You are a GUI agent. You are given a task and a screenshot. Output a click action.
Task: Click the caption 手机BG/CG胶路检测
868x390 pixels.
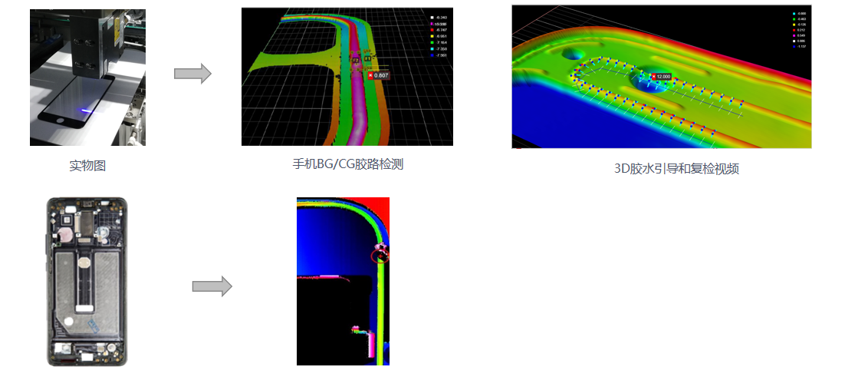coord(347,164)
